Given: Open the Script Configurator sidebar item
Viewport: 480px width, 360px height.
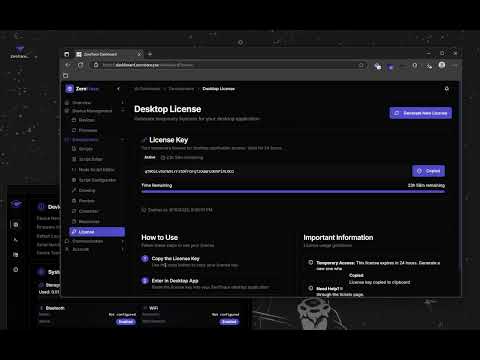Looking at the screenshot, I should click(97, 180).
